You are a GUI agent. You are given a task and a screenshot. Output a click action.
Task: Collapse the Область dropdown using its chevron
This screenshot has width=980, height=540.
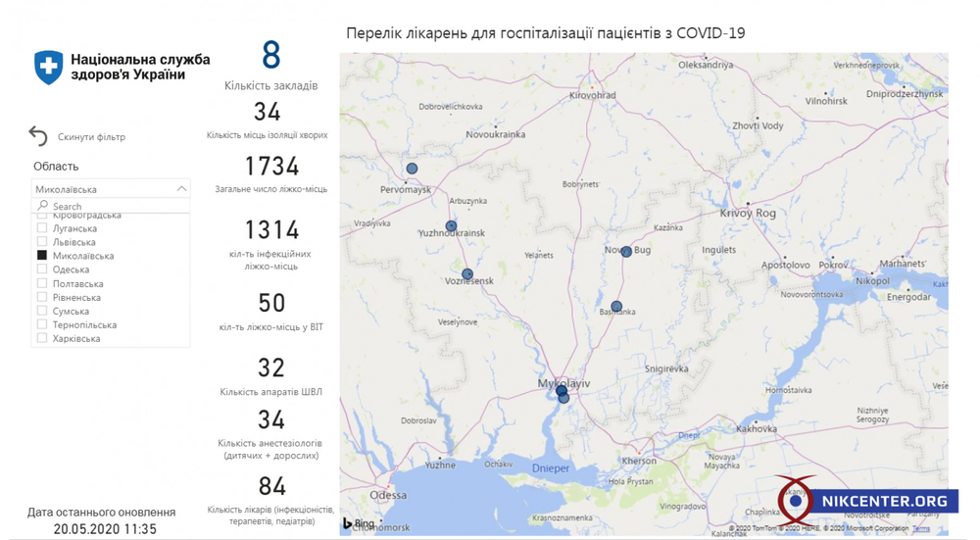(181, 189)
